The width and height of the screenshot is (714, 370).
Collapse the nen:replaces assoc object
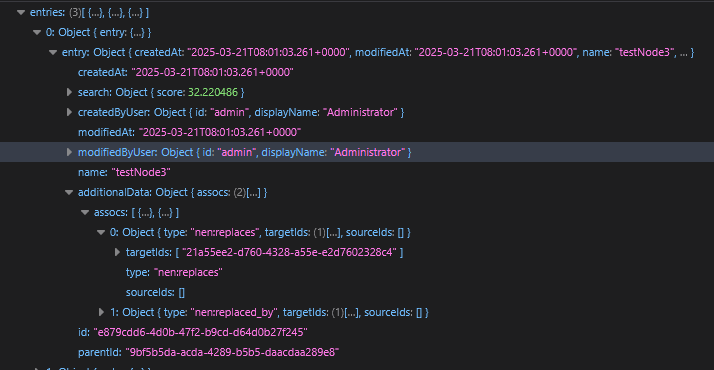[x=101, y=233]
